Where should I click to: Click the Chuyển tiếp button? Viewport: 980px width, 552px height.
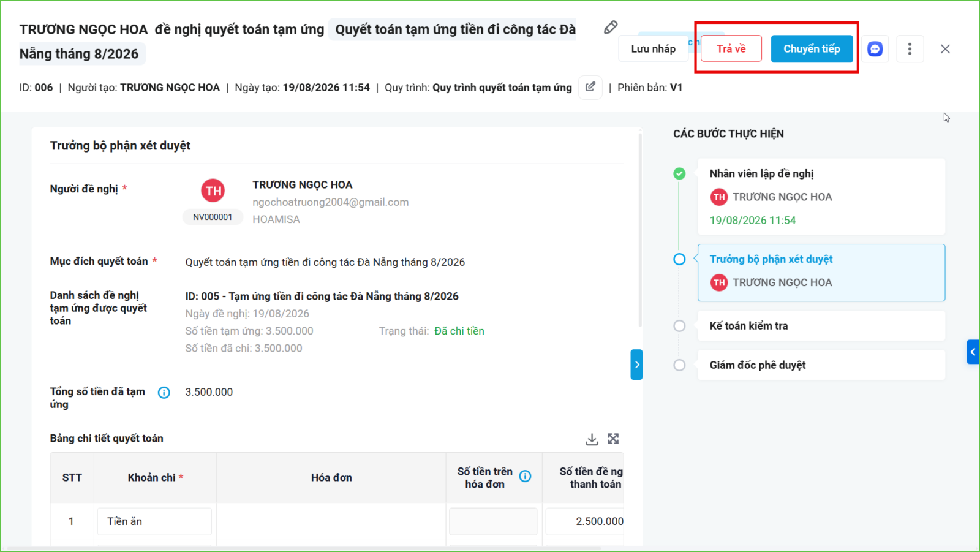coord(812,49)
